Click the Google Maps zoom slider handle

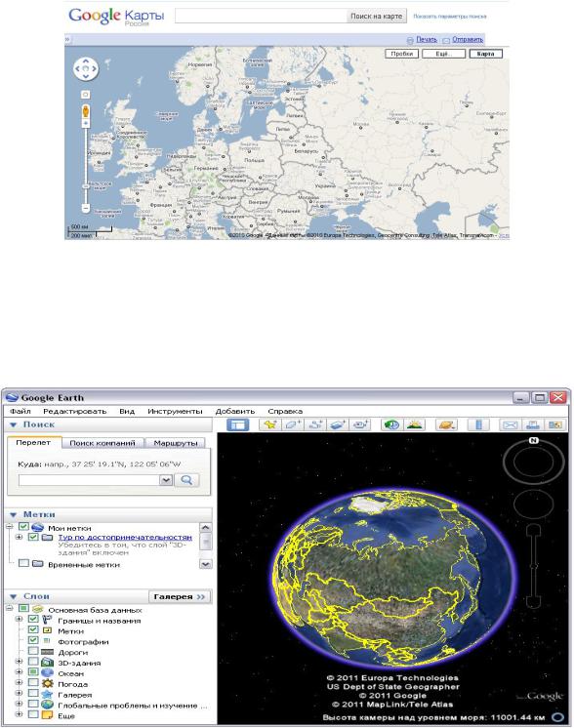86,185
